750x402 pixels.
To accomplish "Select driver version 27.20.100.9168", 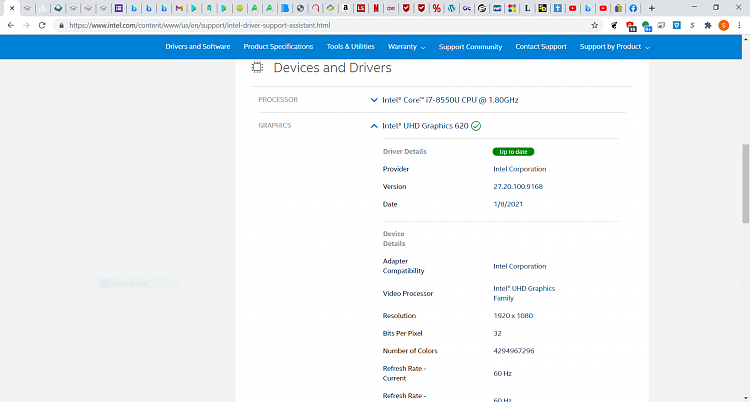I will click(518, 187).
